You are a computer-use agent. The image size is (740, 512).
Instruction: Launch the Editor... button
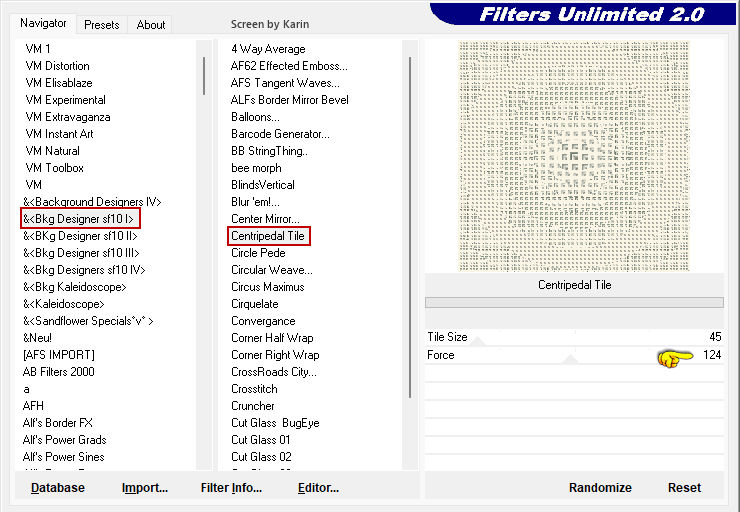pyautogui.click(x=318, y=488)
